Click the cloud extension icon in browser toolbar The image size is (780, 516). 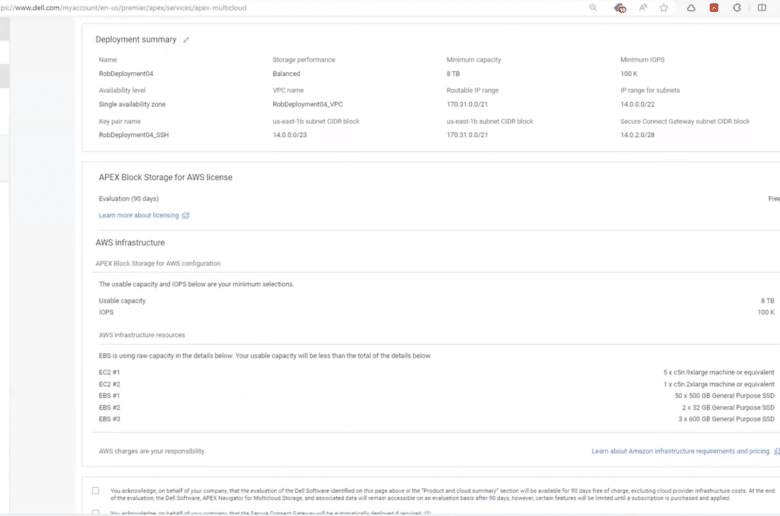[691, 7]
